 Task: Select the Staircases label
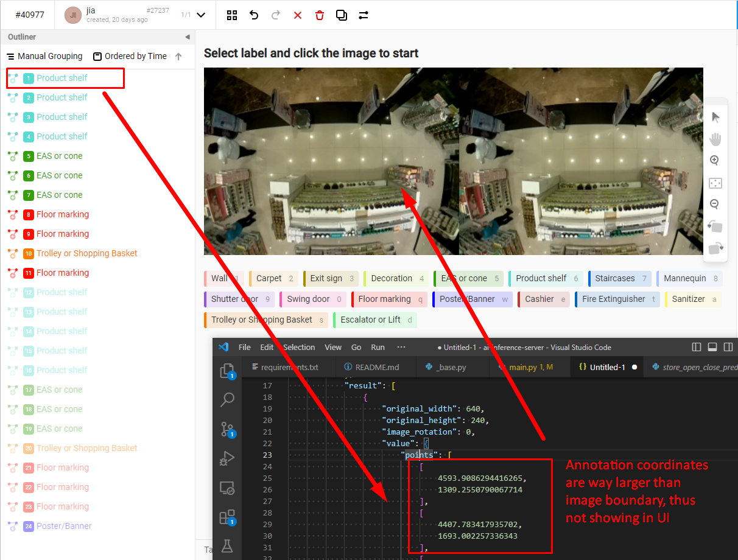click(x=619, y=278)
